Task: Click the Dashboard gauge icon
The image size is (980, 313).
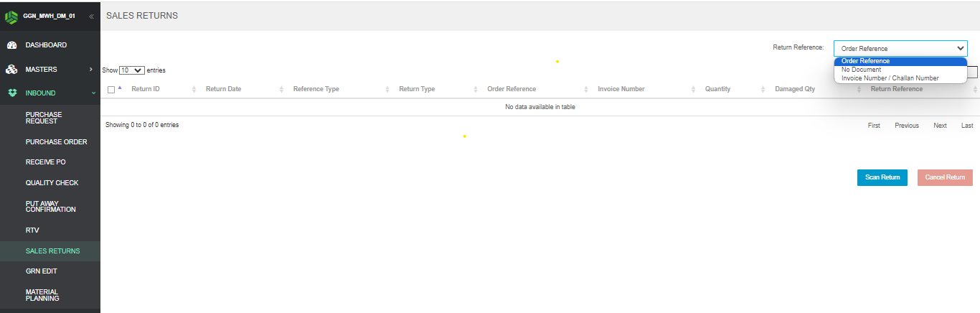Action: (11, 45)
